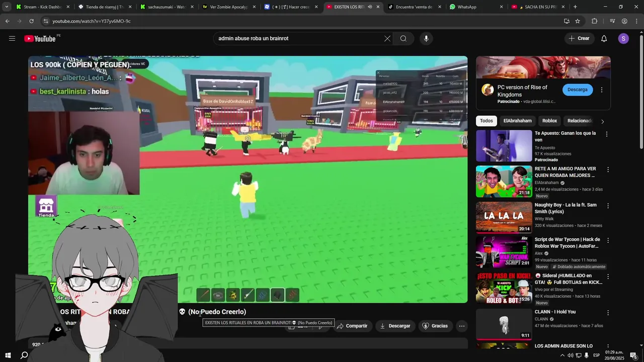
Task: Show next filter chips with right chevron
Action: coord(602,121)
